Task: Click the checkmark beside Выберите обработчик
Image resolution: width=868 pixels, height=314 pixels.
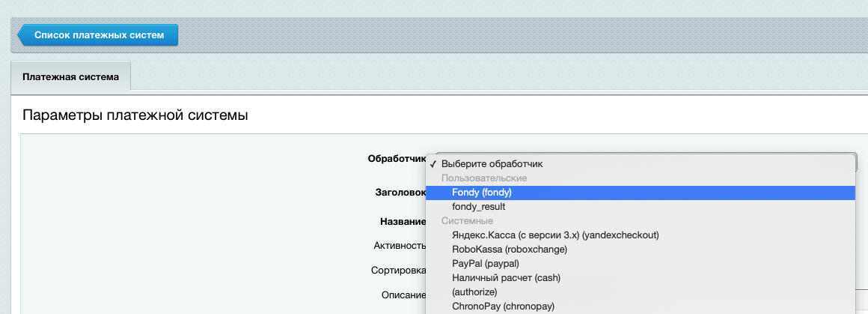Action: coord(433,164)
